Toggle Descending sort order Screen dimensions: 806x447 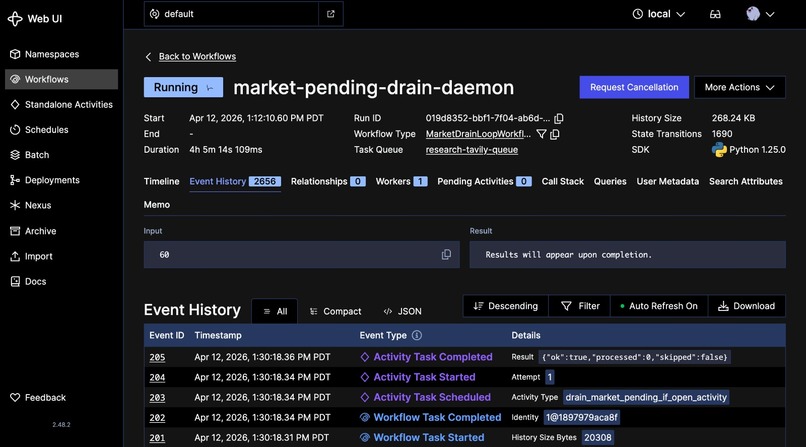(x=506, y=306)
